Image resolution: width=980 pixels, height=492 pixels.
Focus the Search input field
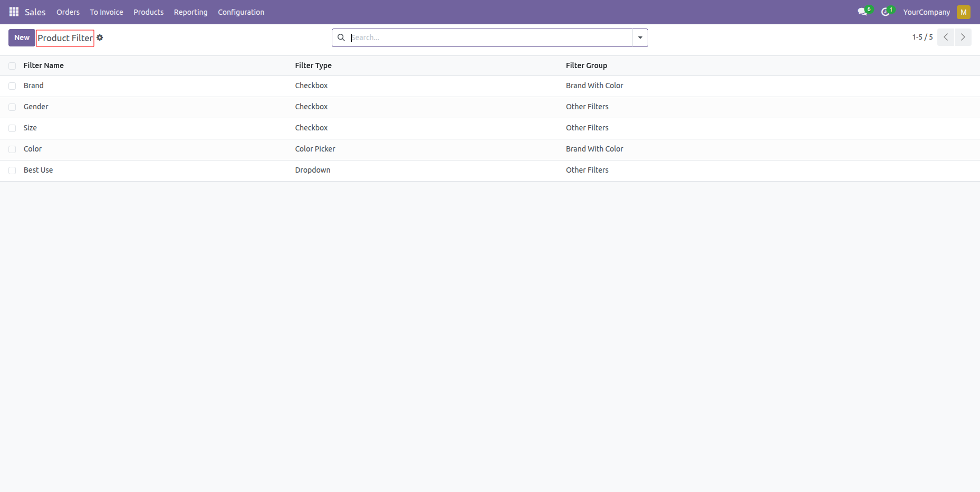(x=491, y=37)
